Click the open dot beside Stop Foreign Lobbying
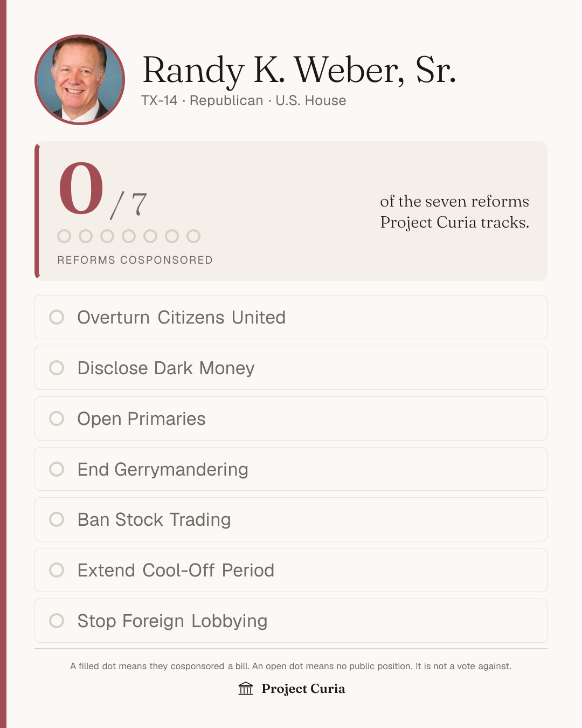 pos(57,621)
